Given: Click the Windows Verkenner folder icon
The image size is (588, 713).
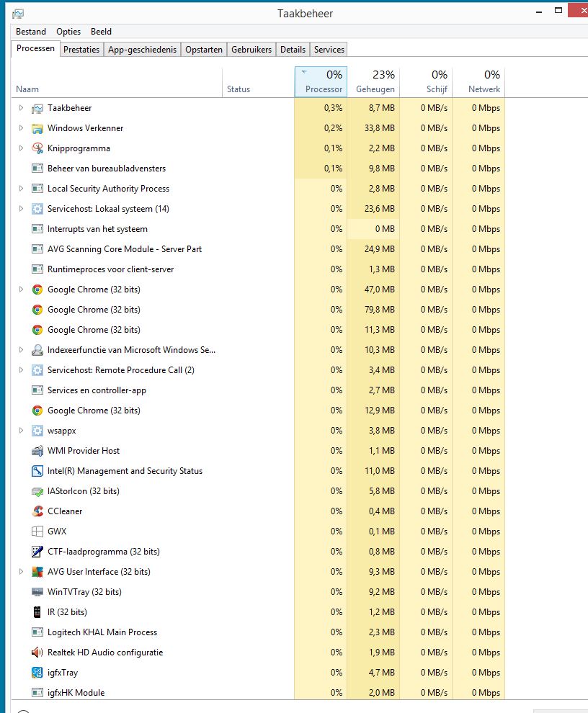Looking at the screenshot, I should pos(37,128).
